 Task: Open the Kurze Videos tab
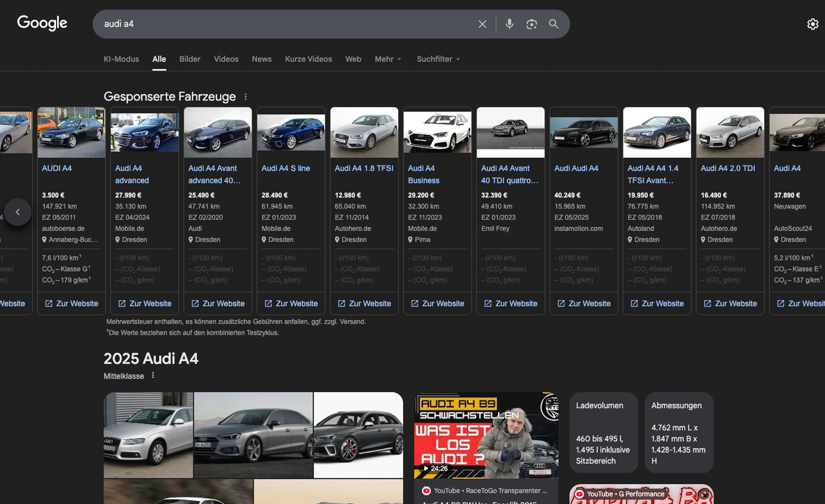(308, 59)
